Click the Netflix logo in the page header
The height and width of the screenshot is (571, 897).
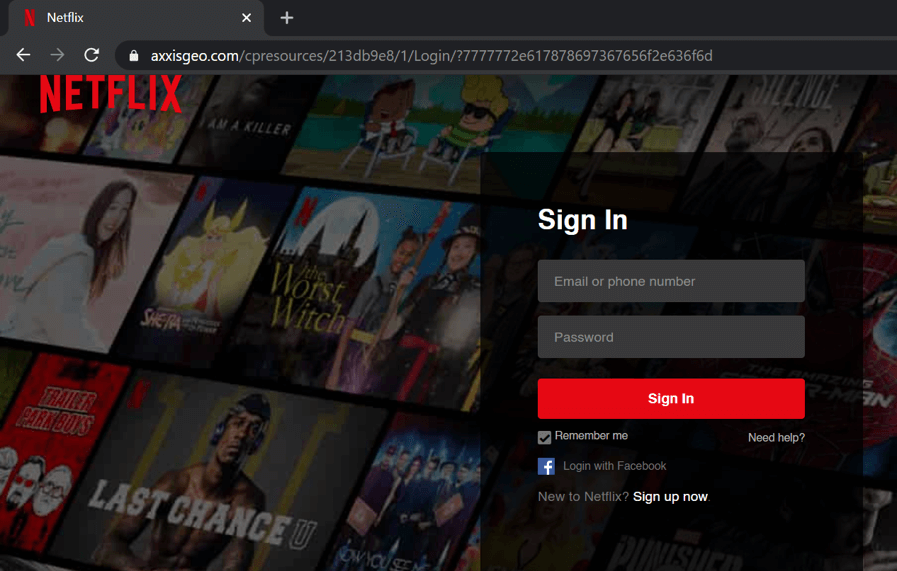pos(111,94)
